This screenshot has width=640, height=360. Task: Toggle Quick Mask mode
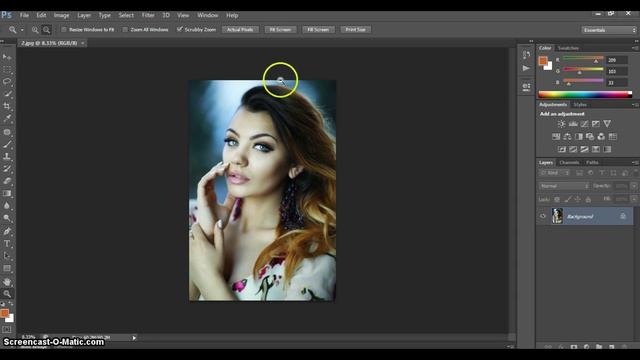pos(7,329)
